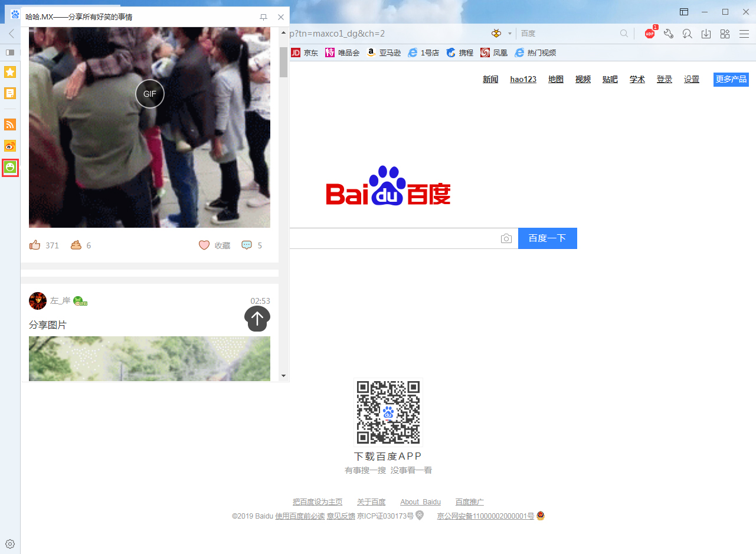Open the downloads icon in the toolbar
The height and width of the screenshot is (554, 756).
[x=706, y=34]
